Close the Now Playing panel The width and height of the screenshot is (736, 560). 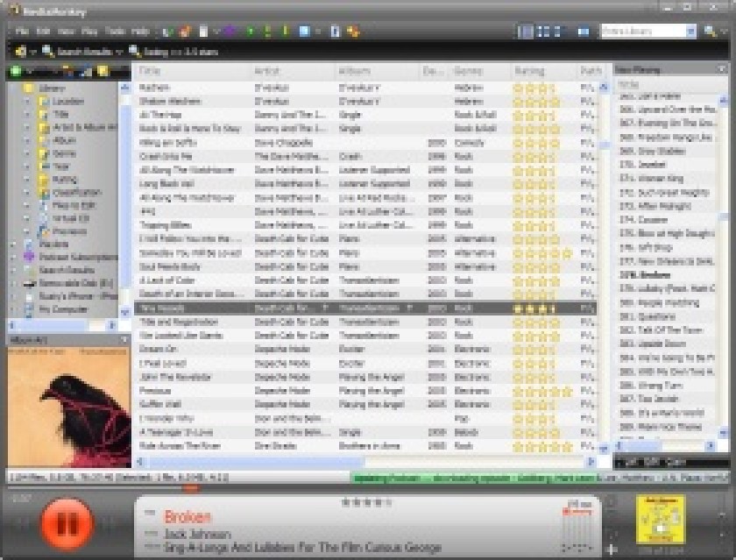pyautogui.click(x=723, y=69)
